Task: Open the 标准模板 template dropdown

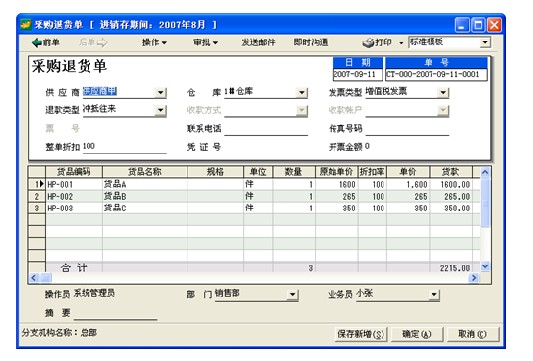Action: 485,42
